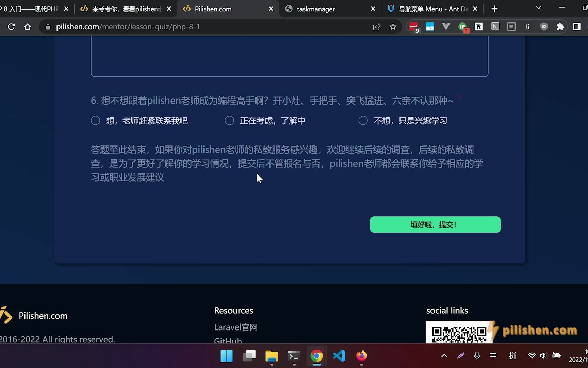Click the browser home icon
The image size is (588, 368).
(x=28, y=27)
